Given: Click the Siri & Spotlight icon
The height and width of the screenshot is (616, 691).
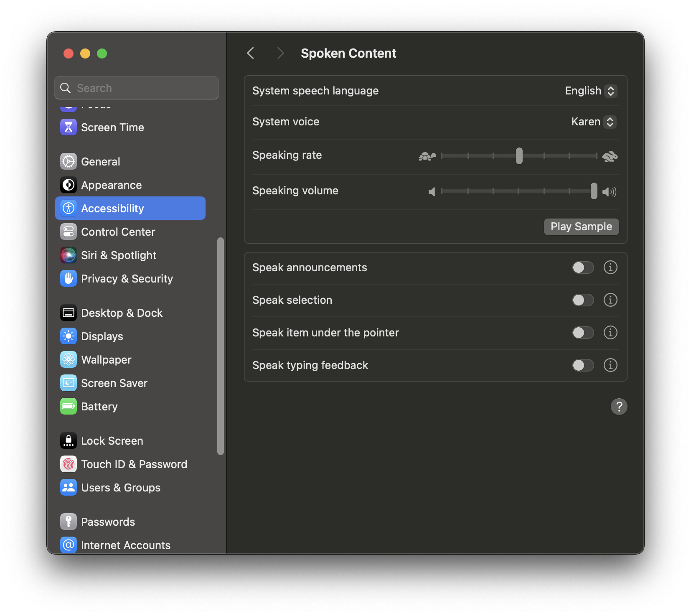Looking at the screenshot, I should pos(69,255).
